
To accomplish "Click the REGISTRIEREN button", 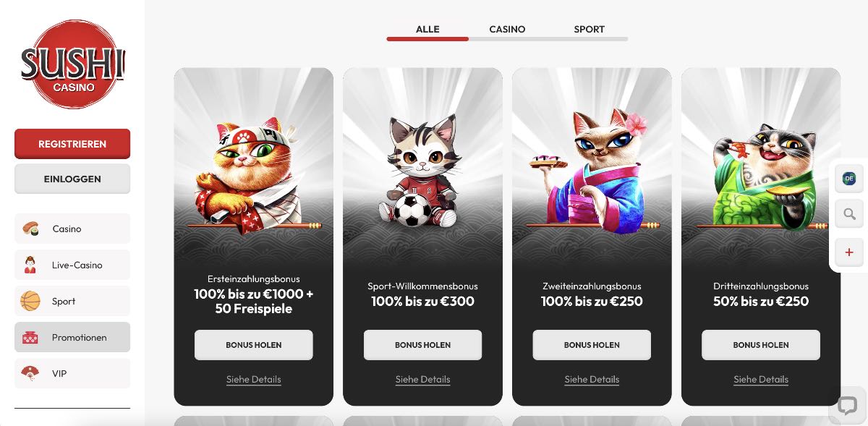I will [x=72, y=144].
